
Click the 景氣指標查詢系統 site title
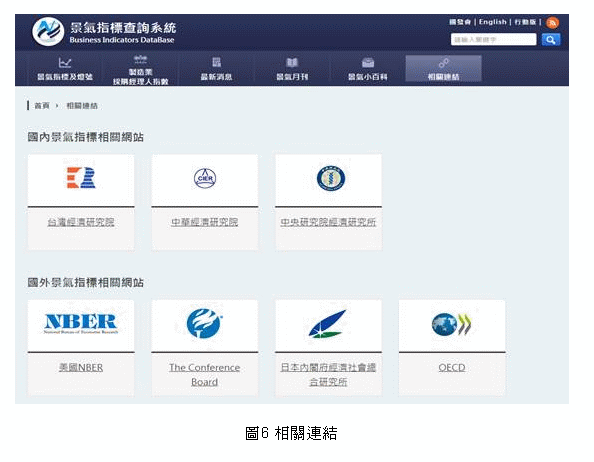(x=123, y=28)
